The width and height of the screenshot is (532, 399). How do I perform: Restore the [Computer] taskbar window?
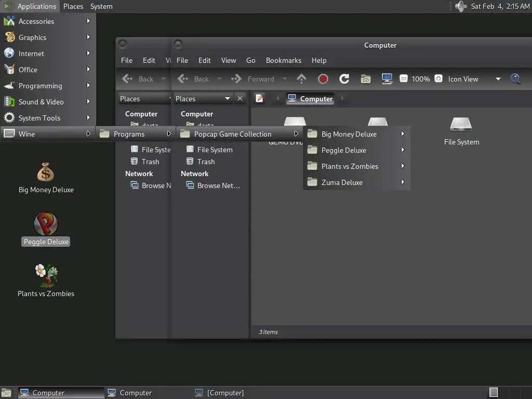(235, 393)
